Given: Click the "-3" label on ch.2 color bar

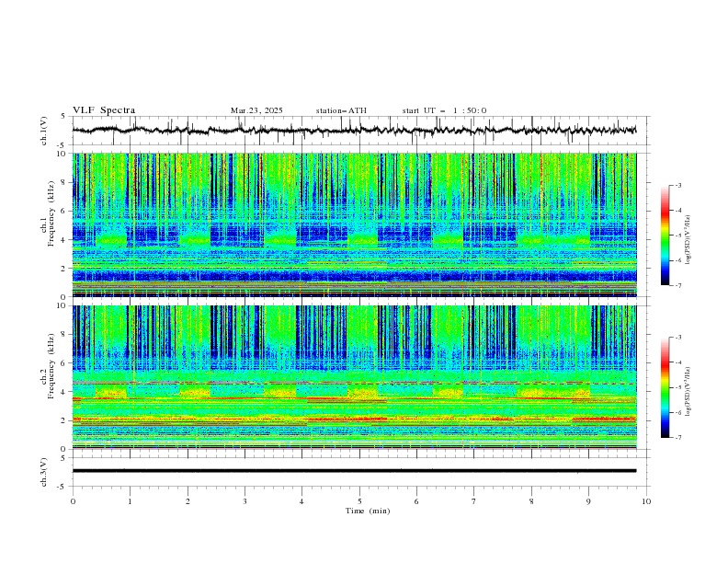Looking at the screenshot, I should pos(678,338).
